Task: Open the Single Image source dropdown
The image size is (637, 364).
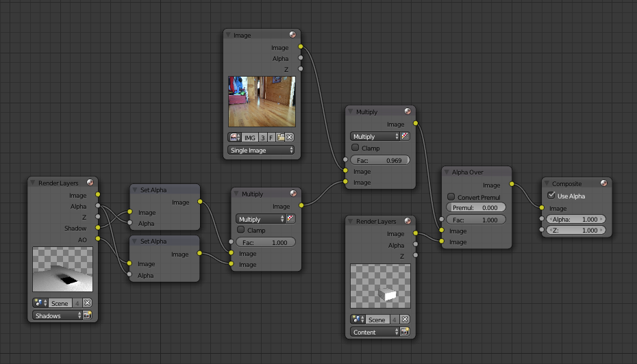Action: tap(261, 150)
